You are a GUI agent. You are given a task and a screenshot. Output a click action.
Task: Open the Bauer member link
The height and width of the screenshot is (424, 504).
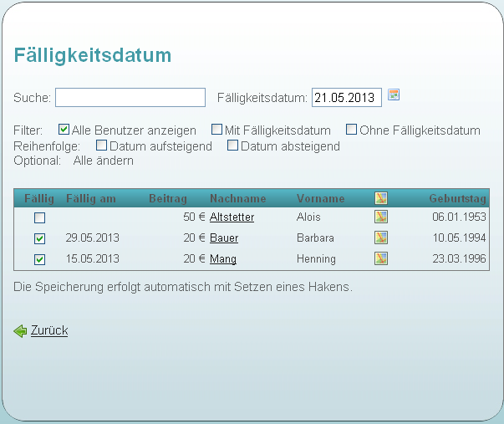pyautogui.click(x=223, y=238)
